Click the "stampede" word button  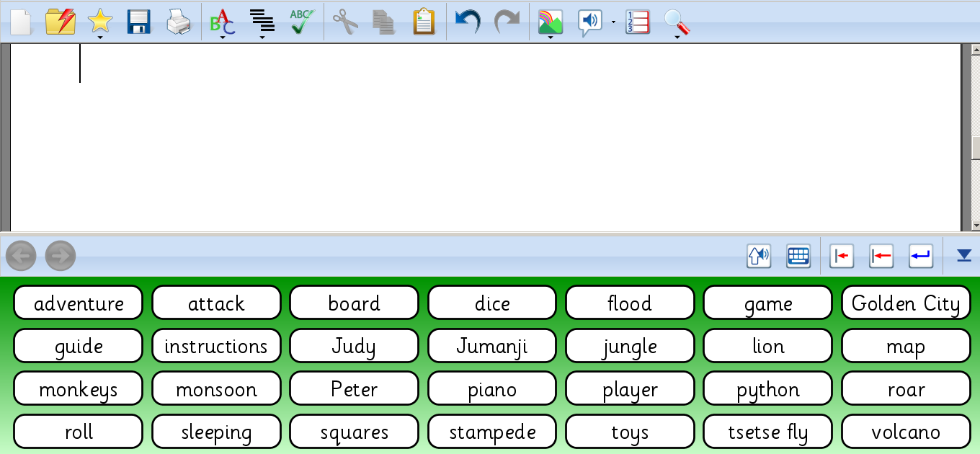click(492, 432)
